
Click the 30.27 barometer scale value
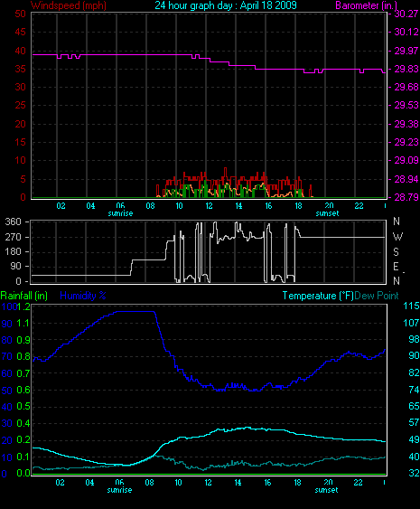point(406,14)
